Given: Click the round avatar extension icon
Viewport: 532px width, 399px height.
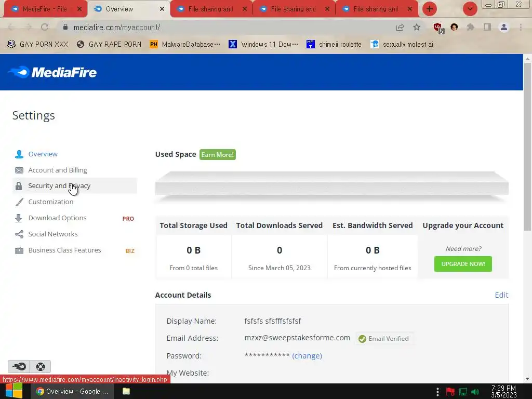Looking at the screenshot, I should coord(454,27).
